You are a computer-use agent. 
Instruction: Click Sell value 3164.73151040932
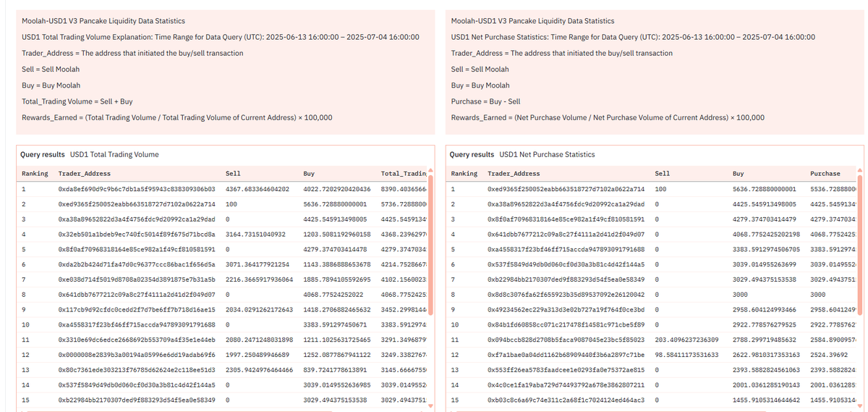(256, 235)
